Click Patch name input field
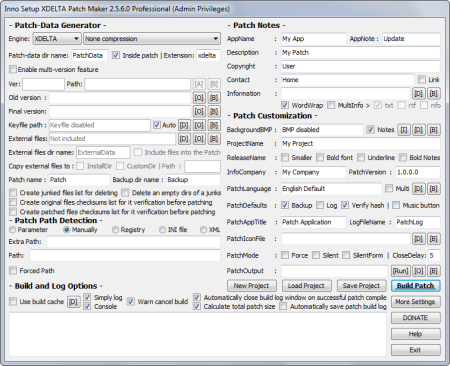450x366 pixels. click(x=79, y=180)
